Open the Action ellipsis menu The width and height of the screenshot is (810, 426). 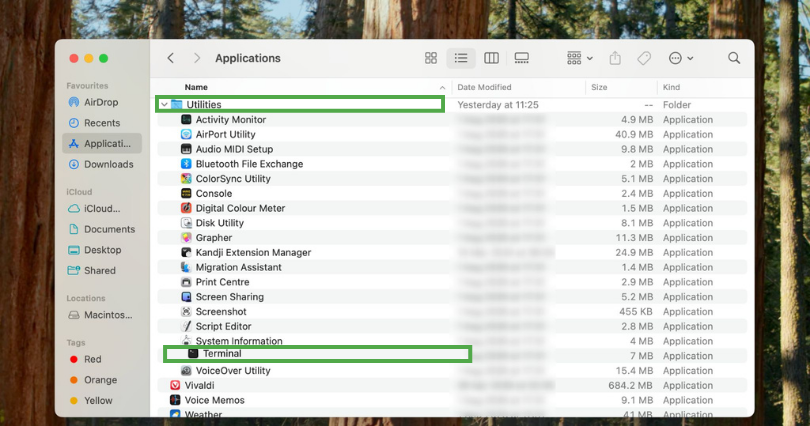pyautogui.click(x=680, y=58)
